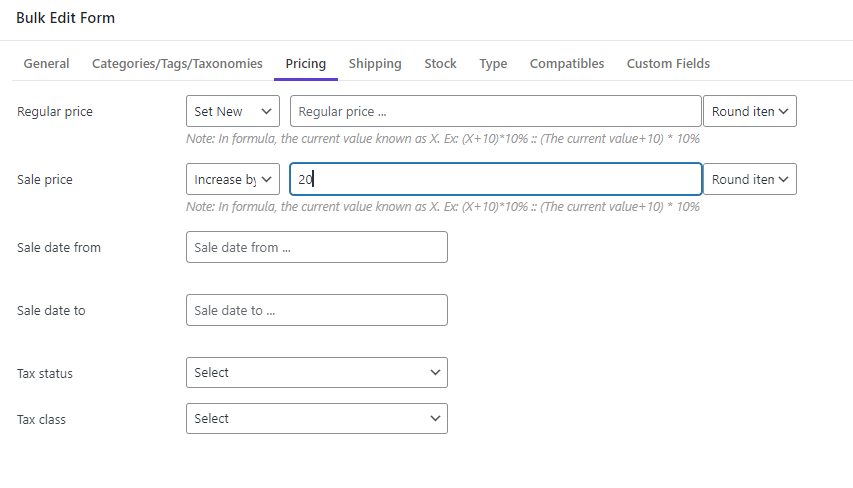Switch to the Type tab
Screen dimensions: 853x488
pyautogui.click(x=493, y=64)
